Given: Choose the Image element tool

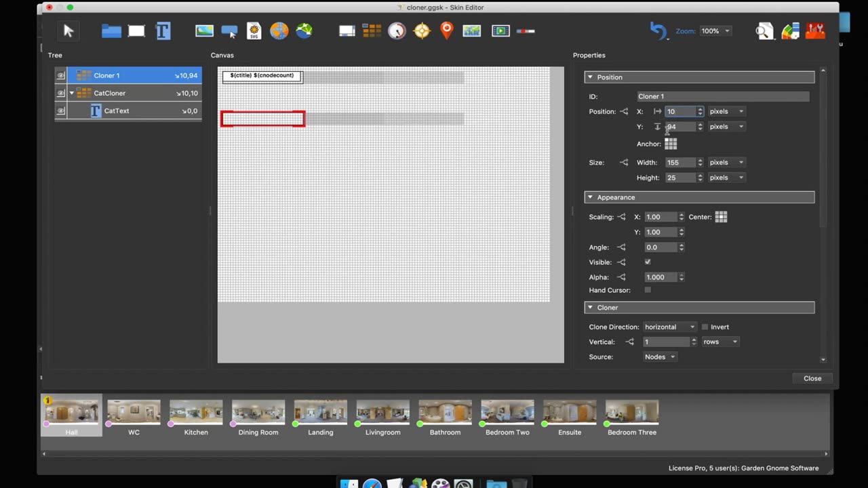Looking at the screenshot, I should [204, 30].
